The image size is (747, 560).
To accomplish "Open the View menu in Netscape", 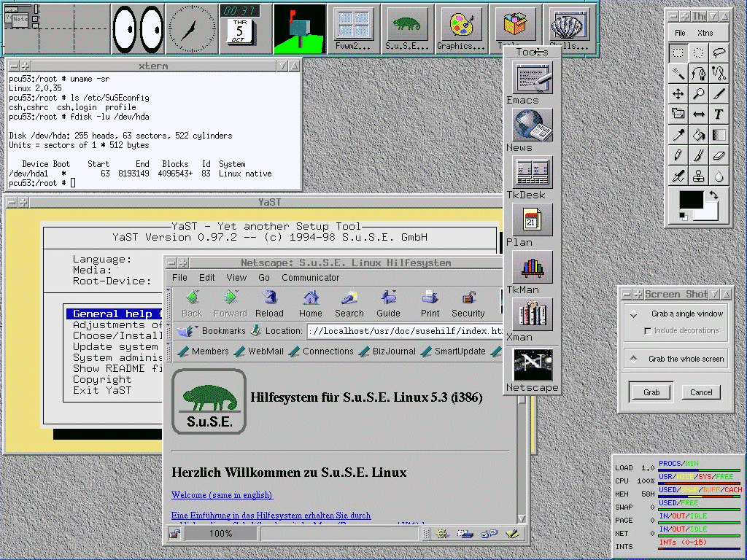I will (236, 278).
